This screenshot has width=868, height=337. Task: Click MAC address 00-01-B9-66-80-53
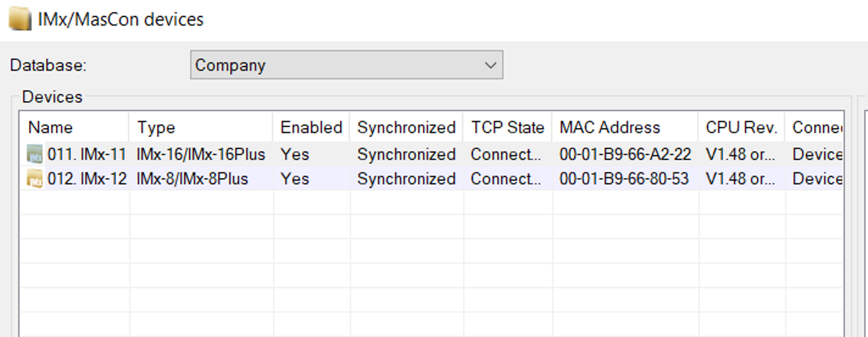[624, 179]
